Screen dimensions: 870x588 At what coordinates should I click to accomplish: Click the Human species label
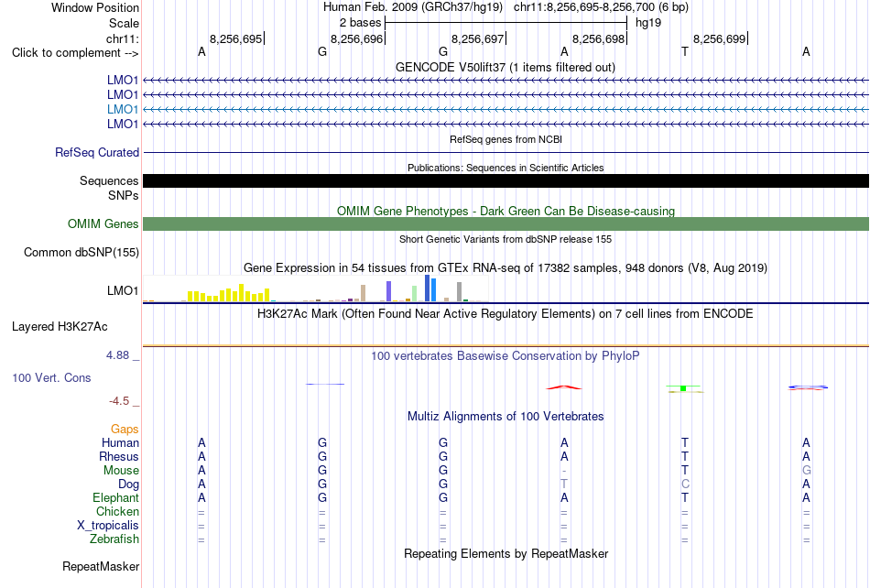point(120,442)
